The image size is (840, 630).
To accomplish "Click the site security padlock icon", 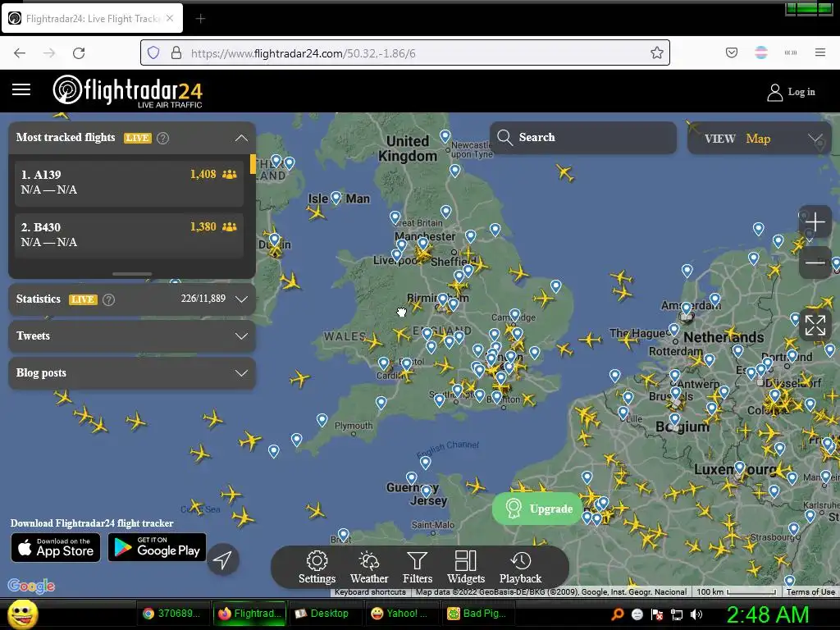I will [176, 53].
